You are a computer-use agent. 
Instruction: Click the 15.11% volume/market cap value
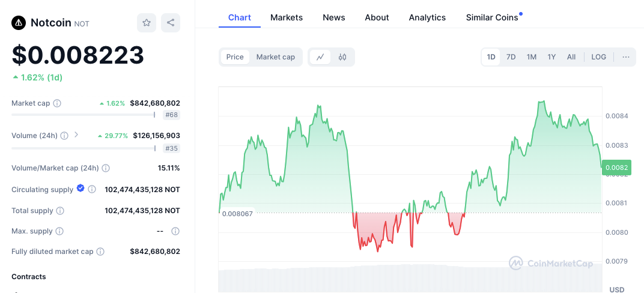point(169,168)
